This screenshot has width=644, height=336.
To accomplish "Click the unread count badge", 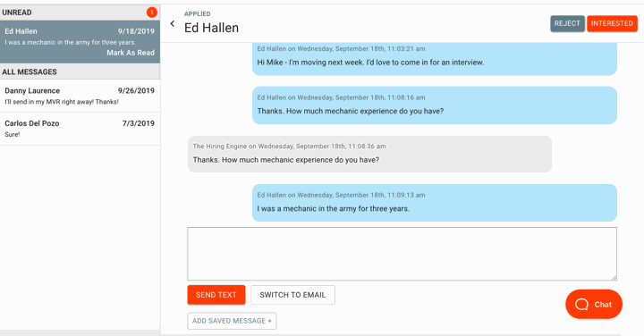I will click(151, 13).
